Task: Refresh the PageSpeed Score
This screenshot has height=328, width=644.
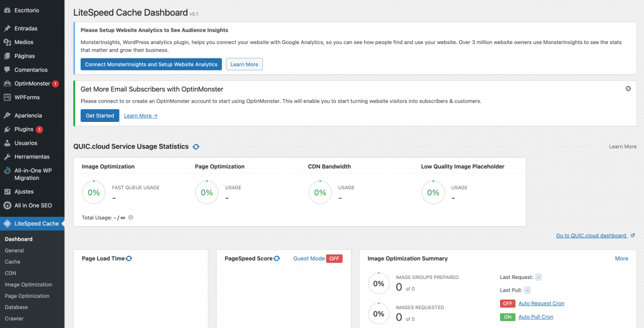Action: [277, 258]
